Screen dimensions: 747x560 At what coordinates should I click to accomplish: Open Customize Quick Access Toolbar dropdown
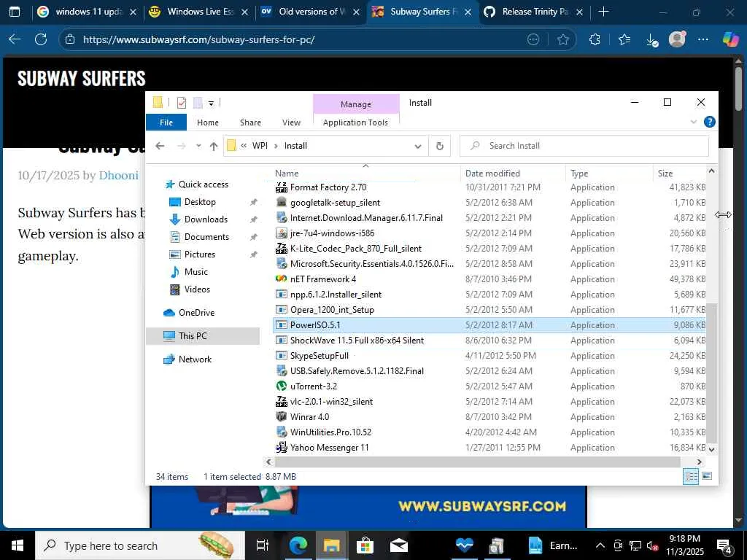211,103
